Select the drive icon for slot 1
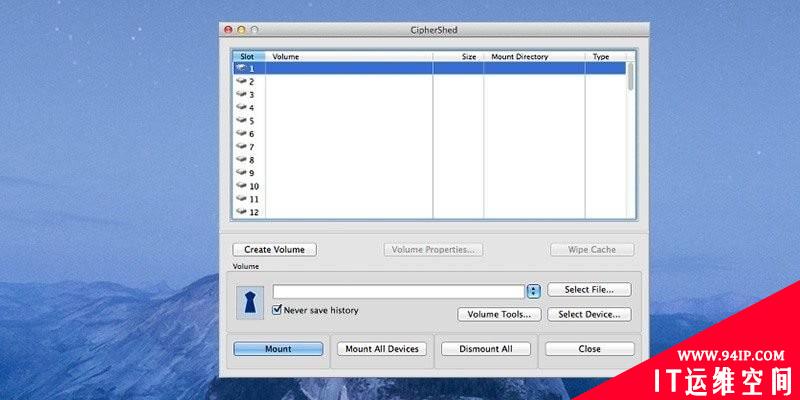This screenshot has width=800, height=400. [x=242, y=68]
